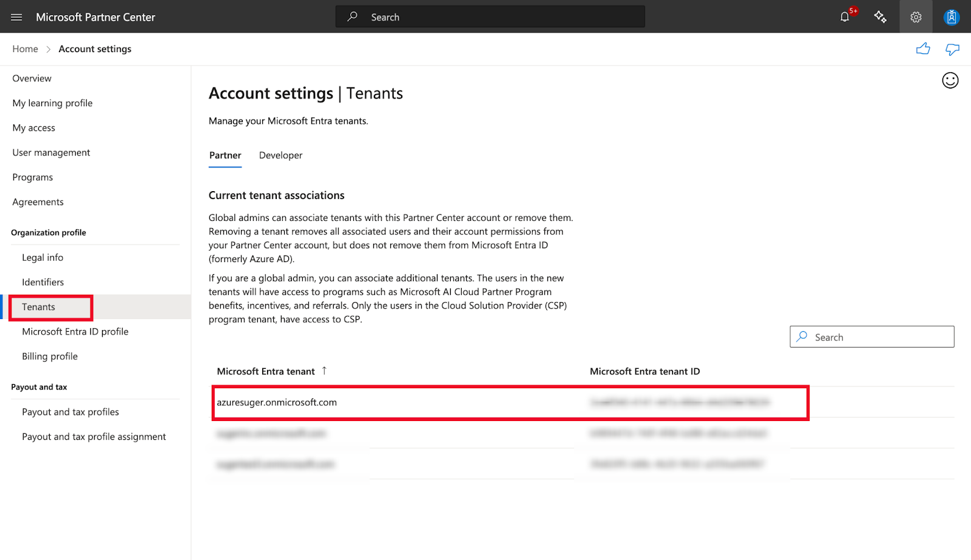Click the magnifier icon in top search bar
Viewport: 971px width, 560px height.
tap(352, 17)
